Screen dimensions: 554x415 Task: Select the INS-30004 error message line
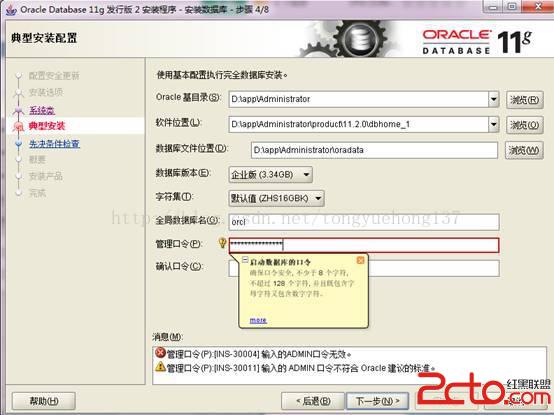click(x=259, y=354)
